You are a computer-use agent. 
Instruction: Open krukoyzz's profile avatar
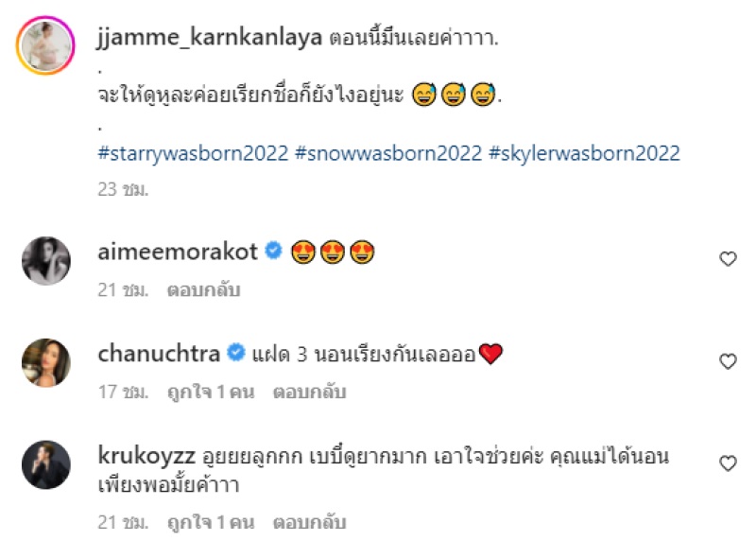[46, 464]
